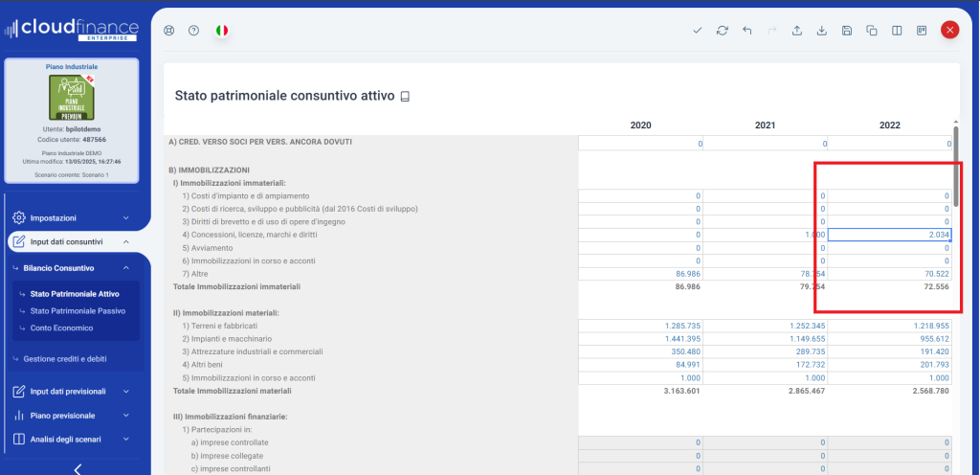Image resolution: width=980 pixels, height=475 pixels.
Task: Expand the Piano previsionale menu
Action: [x=72, y=416]
